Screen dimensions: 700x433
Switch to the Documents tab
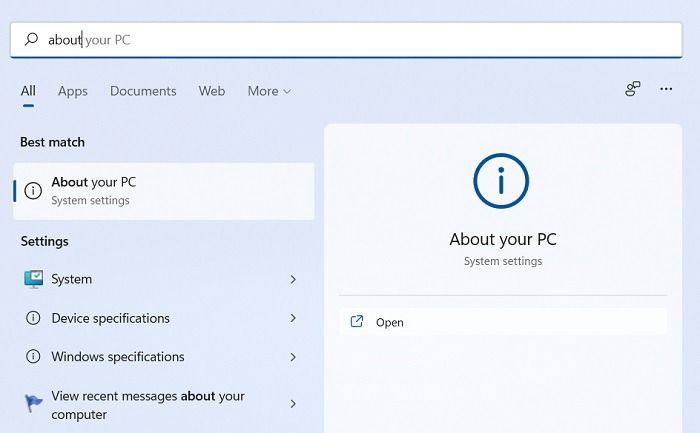pos(143,91)
